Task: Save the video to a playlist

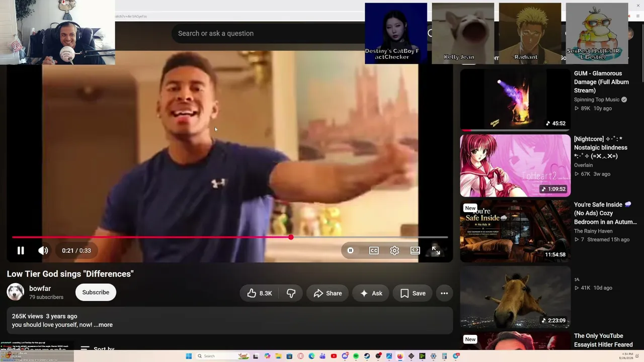Action: click(x=413, y=293)
